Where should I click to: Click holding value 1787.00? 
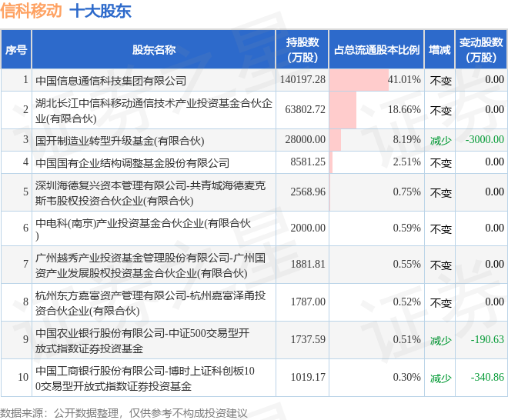(x=308, y=302)
